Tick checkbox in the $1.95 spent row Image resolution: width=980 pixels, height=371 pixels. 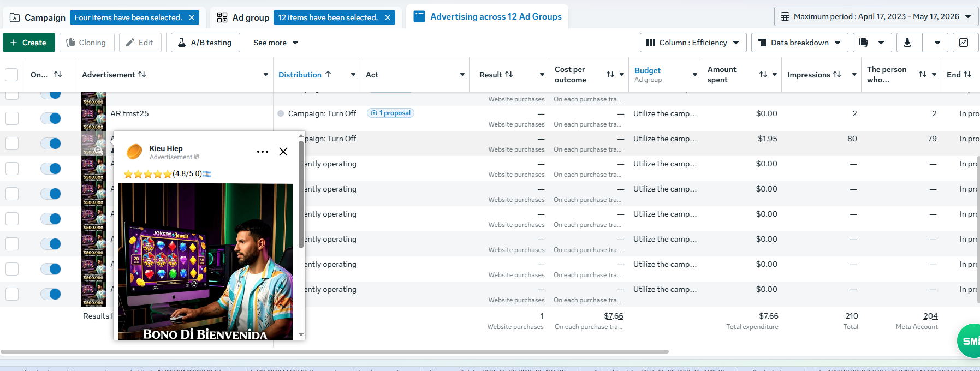[x=12, y=143]
